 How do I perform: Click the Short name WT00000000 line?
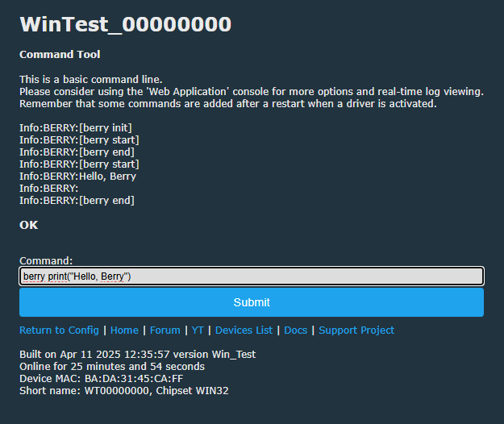click(x=124, y=391)
